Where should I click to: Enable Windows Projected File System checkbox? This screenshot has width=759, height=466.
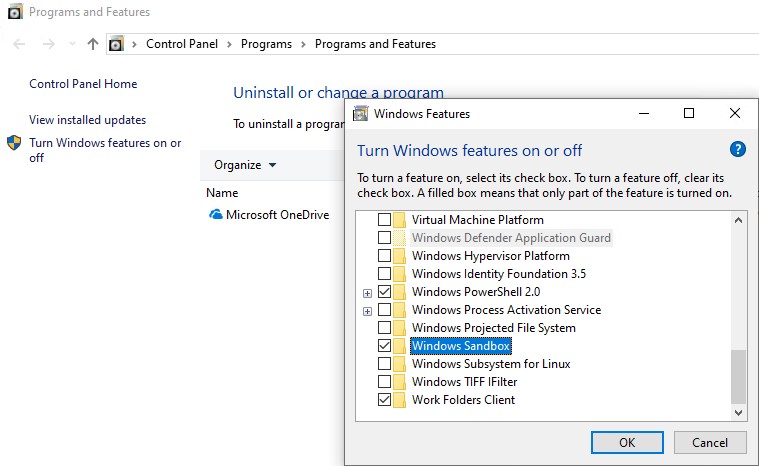tap(384, 328)
